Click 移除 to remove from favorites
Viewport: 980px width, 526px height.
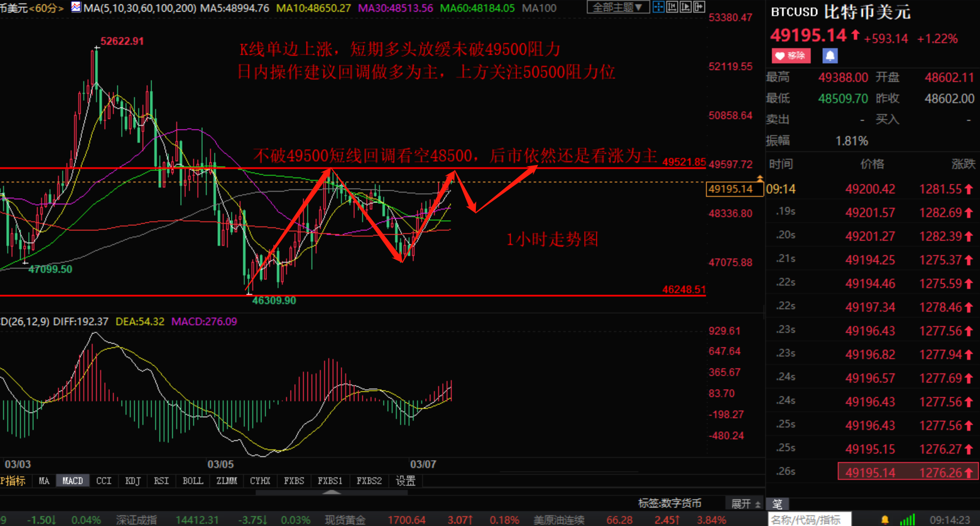tap(791, 56)
